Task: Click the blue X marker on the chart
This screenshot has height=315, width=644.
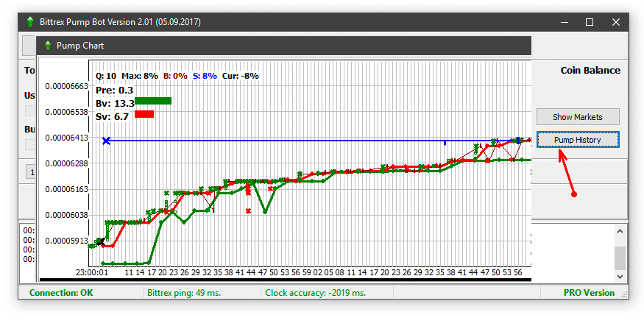Action: coord(107,141)
